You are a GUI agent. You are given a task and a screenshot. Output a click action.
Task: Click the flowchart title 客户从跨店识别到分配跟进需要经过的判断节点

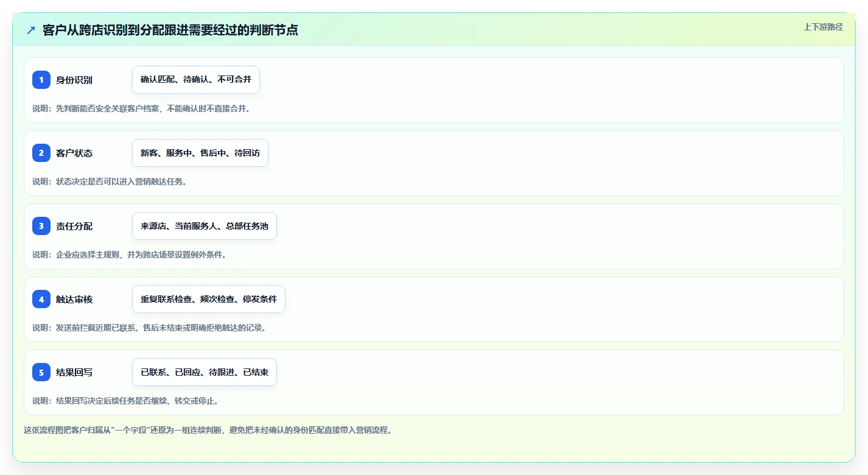coord(170,30)
